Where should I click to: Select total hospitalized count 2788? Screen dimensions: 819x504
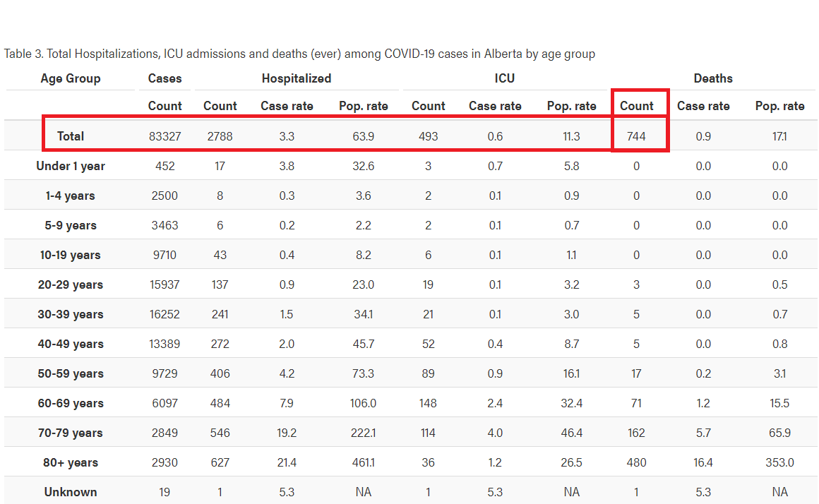(220, 136)
